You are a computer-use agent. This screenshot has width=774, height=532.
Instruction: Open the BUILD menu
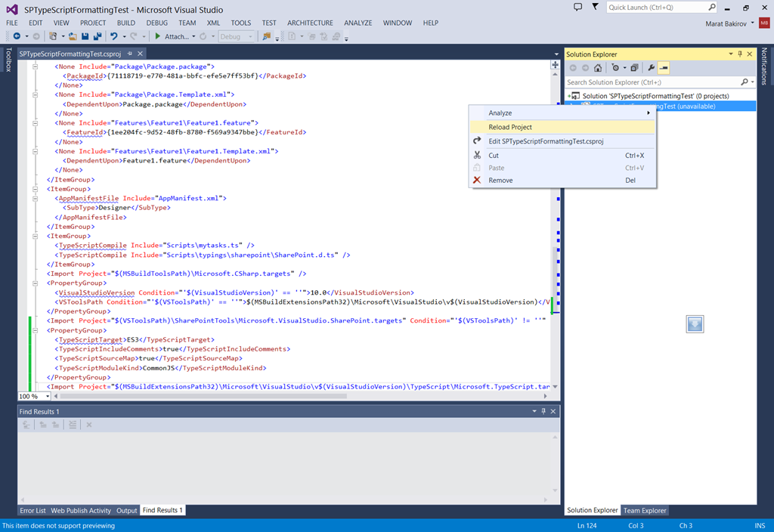pyautogui.click(x=126, y=23)
